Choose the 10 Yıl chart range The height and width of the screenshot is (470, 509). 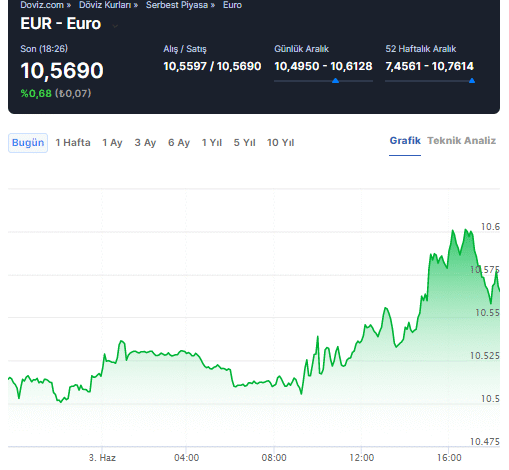pyautogui.click(x=281, y=143)
